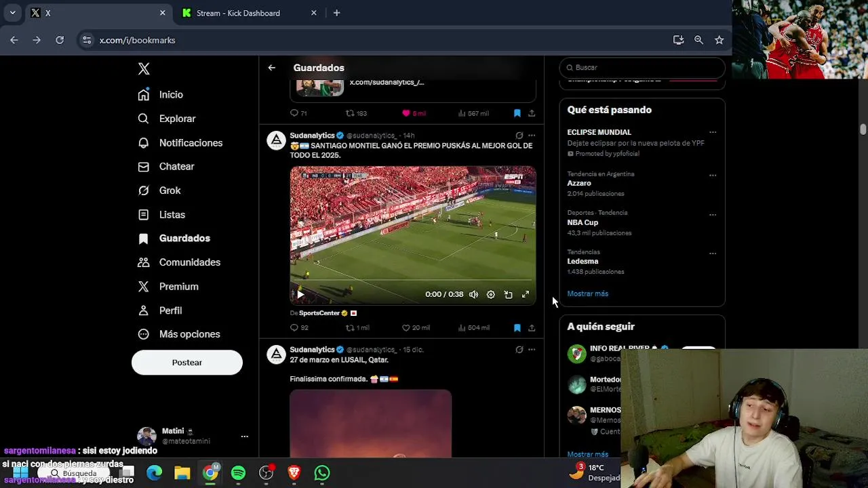The image size is (868, 488).
Task: Unlike the top post with 5 mil likes
Action: (x=414, y=113)
